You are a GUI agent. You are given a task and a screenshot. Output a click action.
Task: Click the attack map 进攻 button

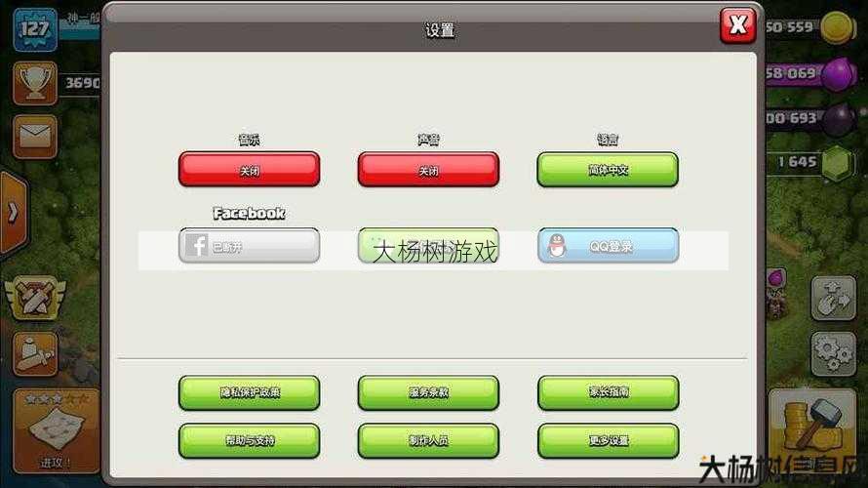point(56,431)
